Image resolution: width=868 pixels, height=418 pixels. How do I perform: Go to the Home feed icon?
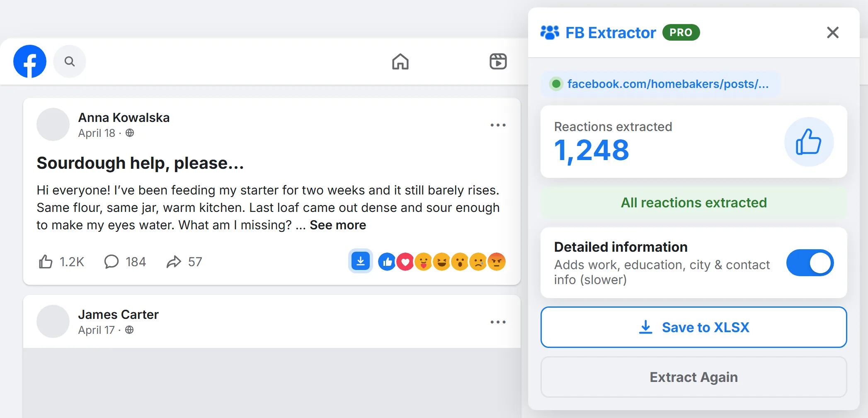tap(400, 61)
